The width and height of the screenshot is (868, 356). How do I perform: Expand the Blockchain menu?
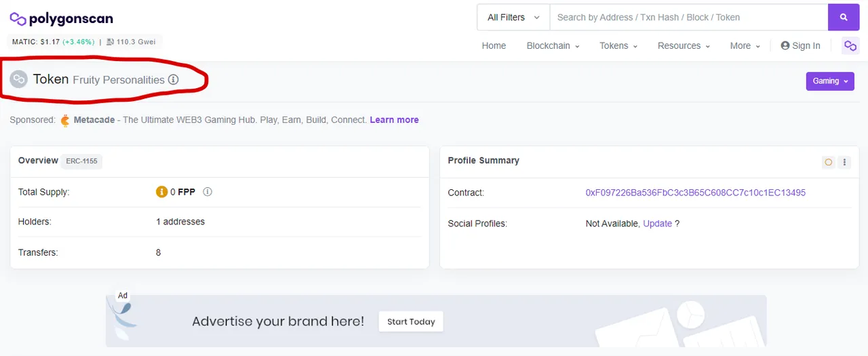553,45
